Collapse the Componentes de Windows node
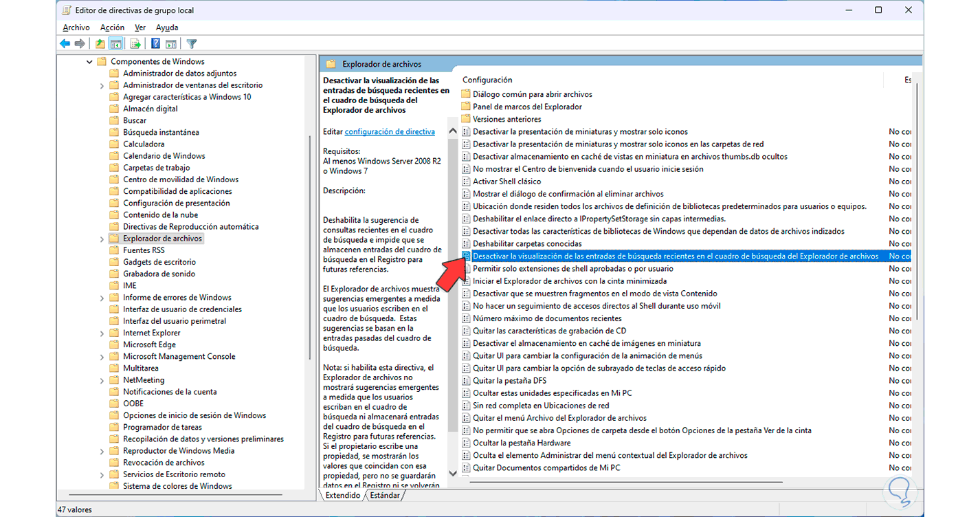This screenshot has width=980, height=517. click(x=89, y=62)
